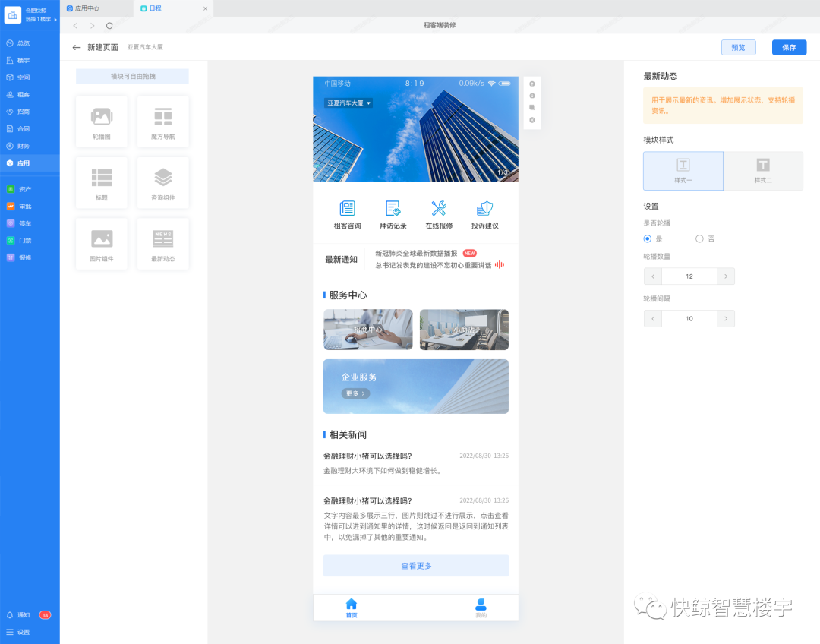Screen dimensions: 820x644
Task: Reload the page with the refresh icon
Action: 109,25
